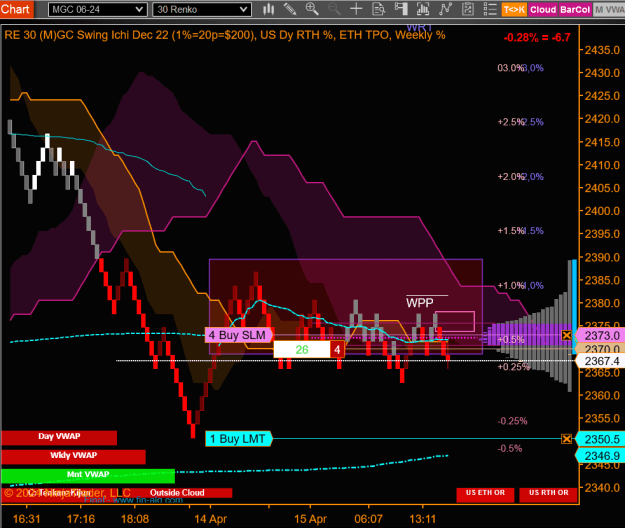Image resolution: width=625 pixels, height=528 pixels.
Task: Select the Drawing Tools pencil icon
Action: pos(290,9)
